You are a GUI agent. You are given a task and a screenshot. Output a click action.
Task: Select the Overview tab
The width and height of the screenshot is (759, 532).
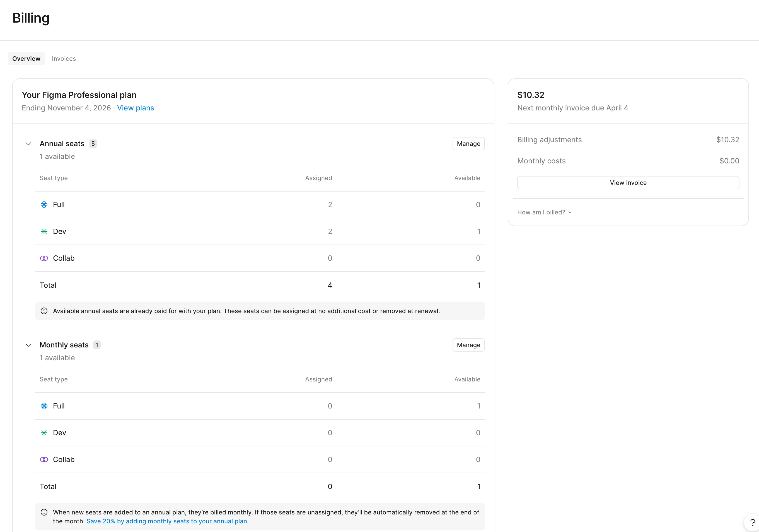[x=26, y=59]
